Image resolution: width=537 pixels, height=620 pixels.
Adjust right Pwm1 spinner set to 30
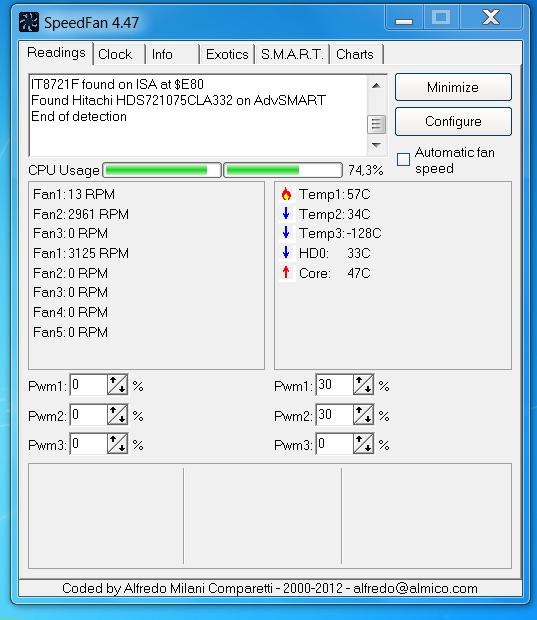pyautogui.click(x=363, y=385)
